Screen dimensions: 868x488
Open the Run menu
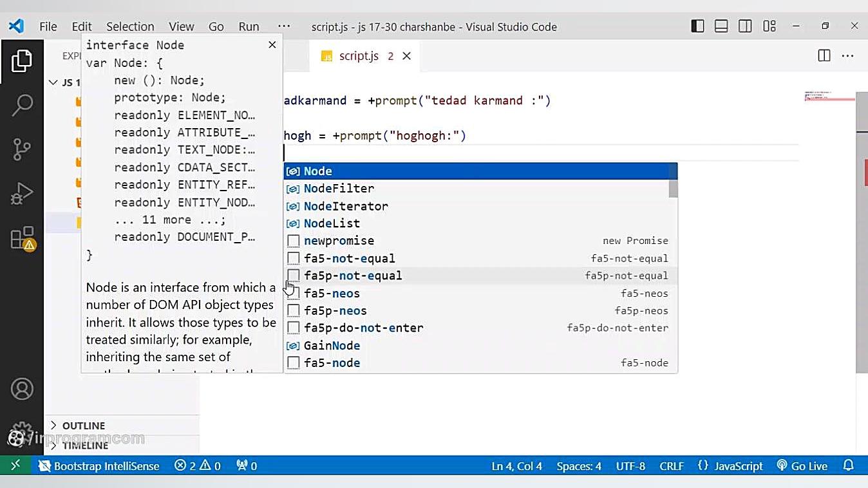[249, 26]
